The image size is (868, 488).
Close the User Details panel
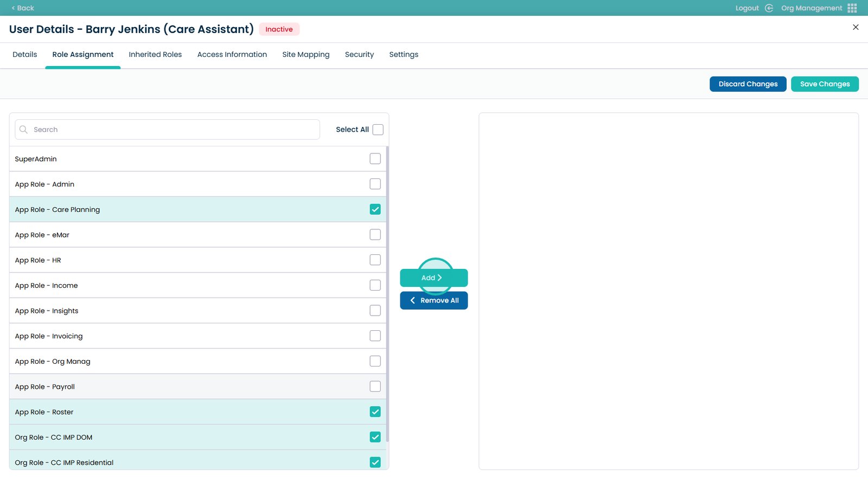(x=856, y=27)
